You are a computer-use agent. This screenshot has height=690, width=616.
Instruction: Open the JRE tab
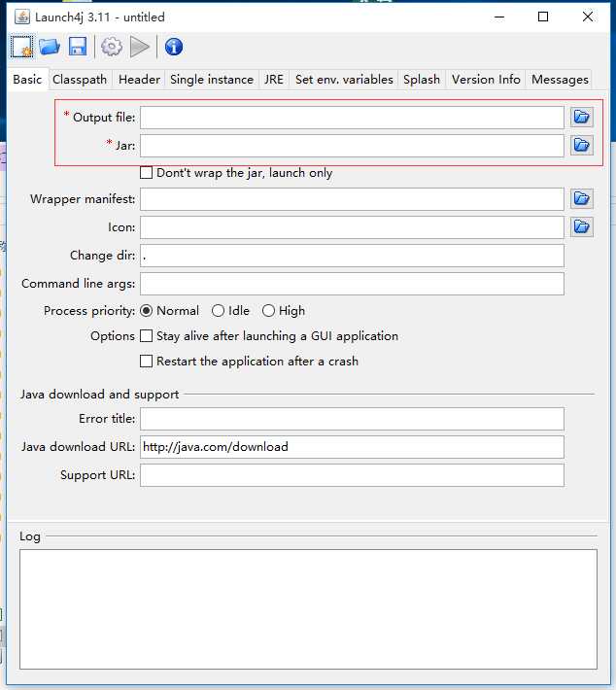(274, 80)
